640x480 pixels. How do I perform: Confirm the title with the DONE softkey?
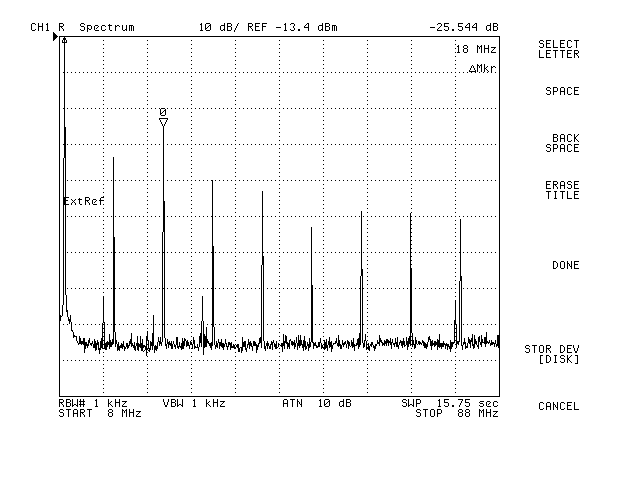pos(565,265)
